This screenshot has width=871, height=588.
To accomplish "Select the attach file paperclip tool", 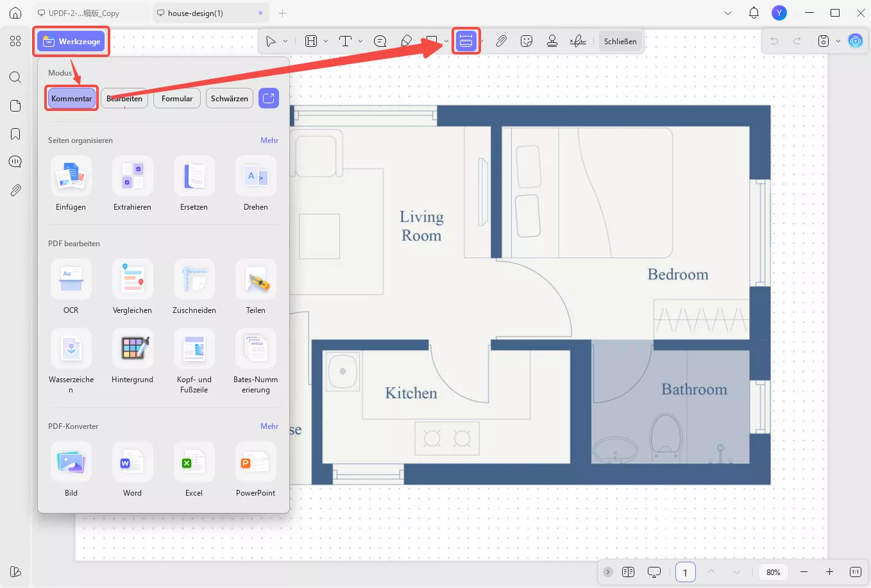I will coord(502,42).
